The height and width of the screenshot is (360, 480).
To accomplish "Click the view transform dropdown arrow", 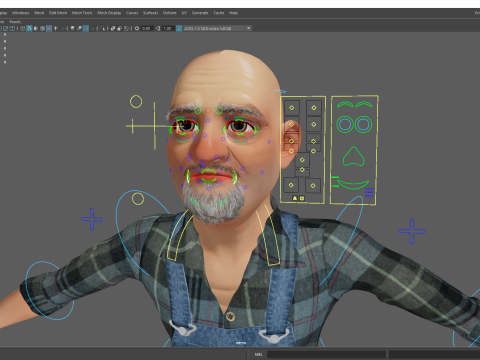I will click(x=248, y=28).
